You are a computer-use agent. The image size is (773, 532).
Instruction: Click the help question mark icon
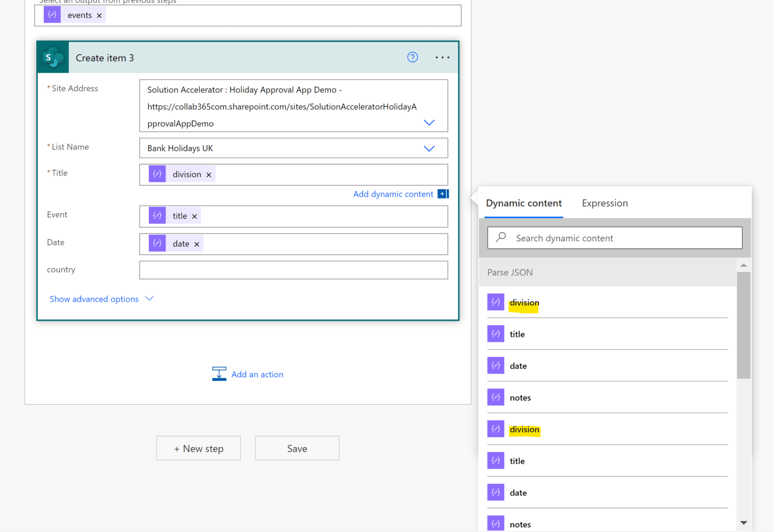(x=412, y=57)
